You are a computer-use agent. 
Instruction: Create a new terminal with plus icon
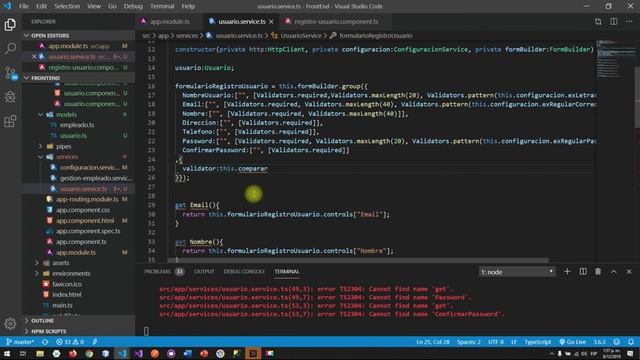(x=567, y=271)
